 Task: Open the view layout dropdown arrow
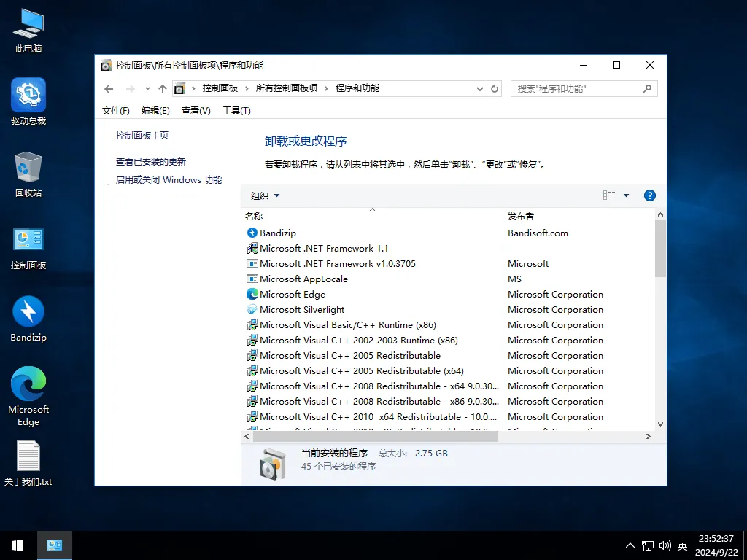(x=626, y=195)
